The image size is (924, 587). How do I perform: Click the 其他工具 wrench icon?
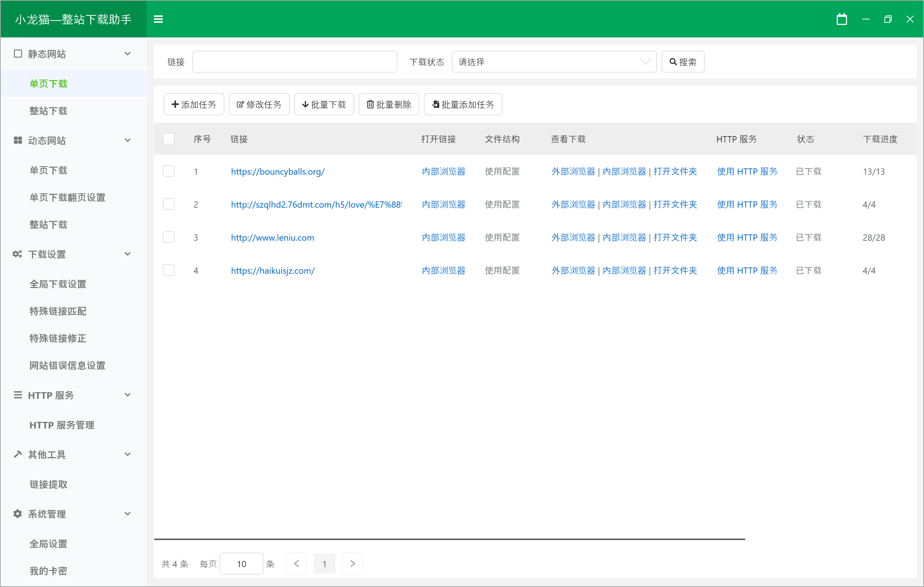18,454
